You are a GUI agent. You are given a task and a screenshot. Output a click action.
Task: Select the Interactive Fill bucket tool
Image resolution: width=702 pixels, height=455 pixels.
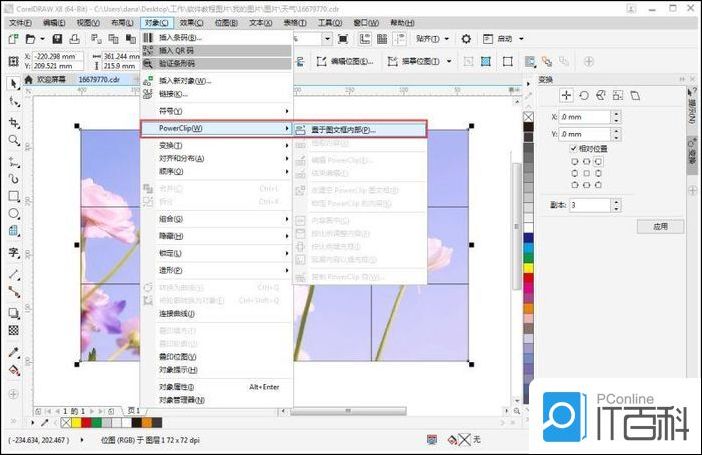tap(14, 371)
